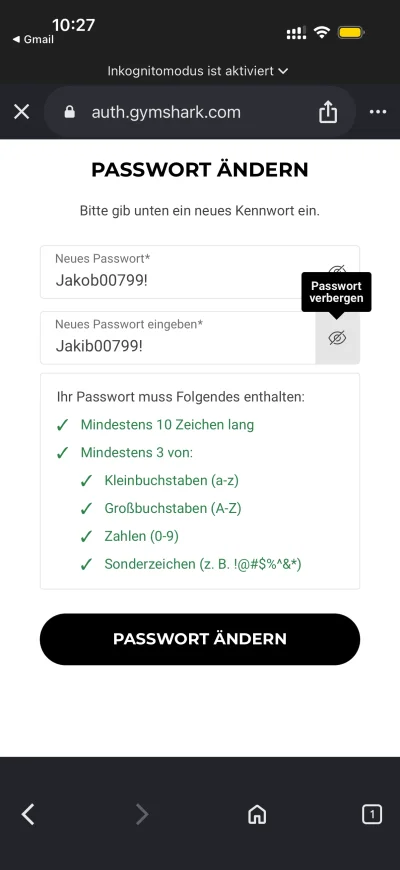The width and height of the screenshot is (400, 870).
Task: Focus the Neues Passwort eingeben field
Action: coord(178,338)
